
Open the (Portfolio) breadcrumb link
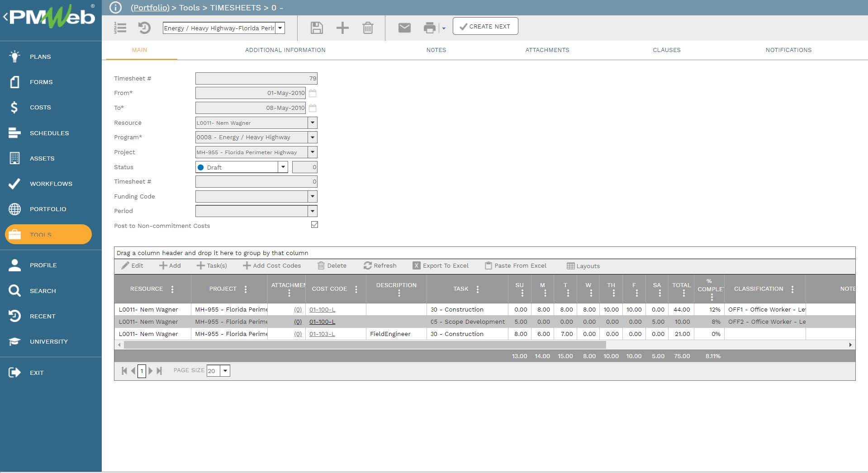pyautogui.click(x=150, y=8)
